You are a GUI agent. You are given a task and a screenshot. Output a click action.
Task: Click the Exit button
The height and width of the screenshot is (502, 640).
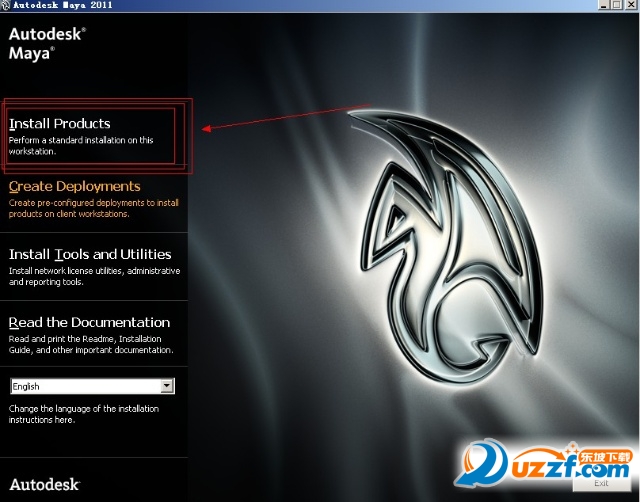(601, 483)
